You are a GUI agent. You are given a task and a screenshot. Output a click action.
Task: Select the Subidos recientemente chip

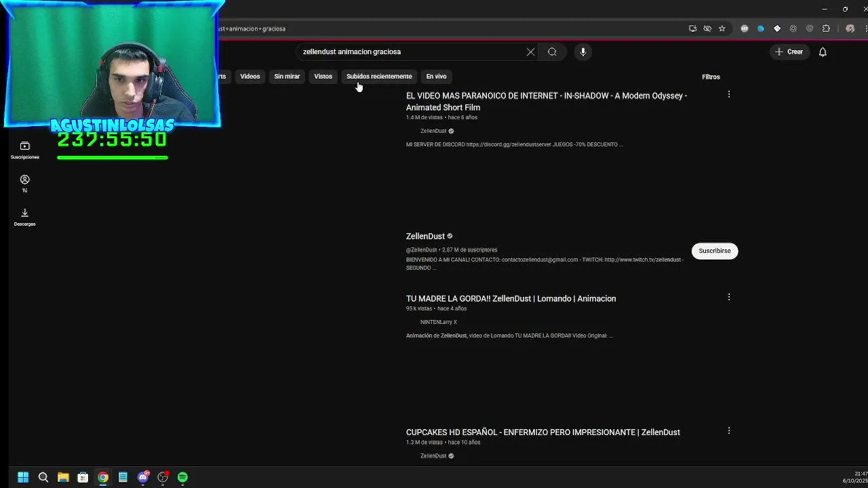[x=379, y=77]
